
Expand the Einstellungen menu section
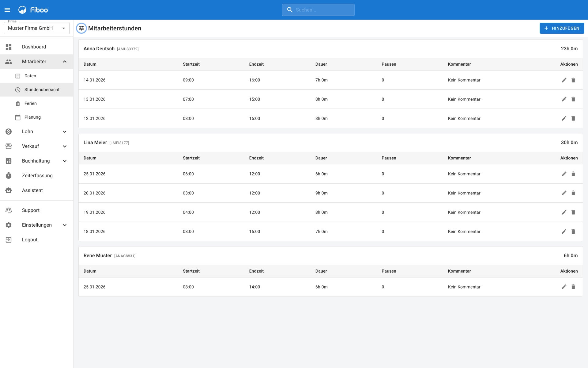(65, 225)
